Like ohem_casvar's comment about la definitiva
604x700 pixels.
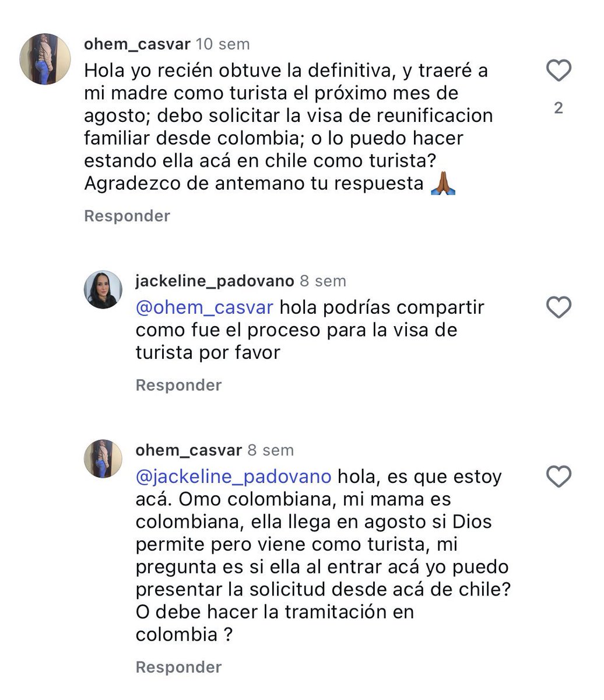pos(559,71)
